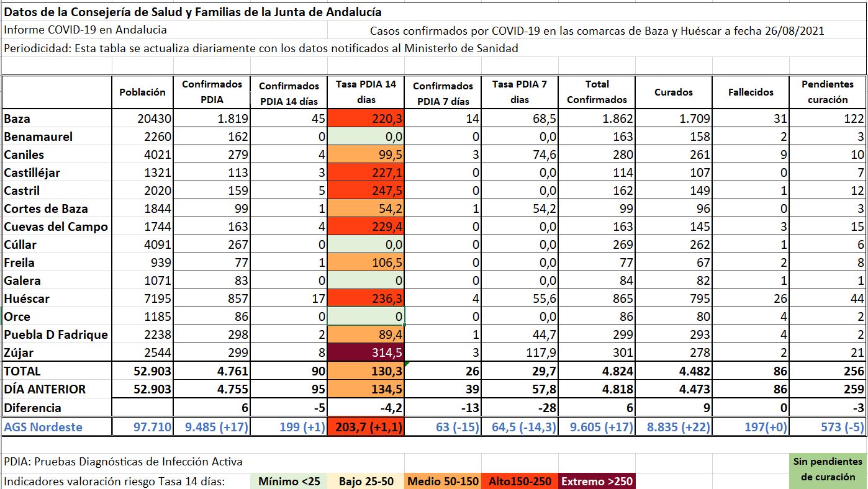This screenshot has height=489, width=868.
Task: Select the 'Bajo 25-50' legend cell
Action: tap(366, 481)
